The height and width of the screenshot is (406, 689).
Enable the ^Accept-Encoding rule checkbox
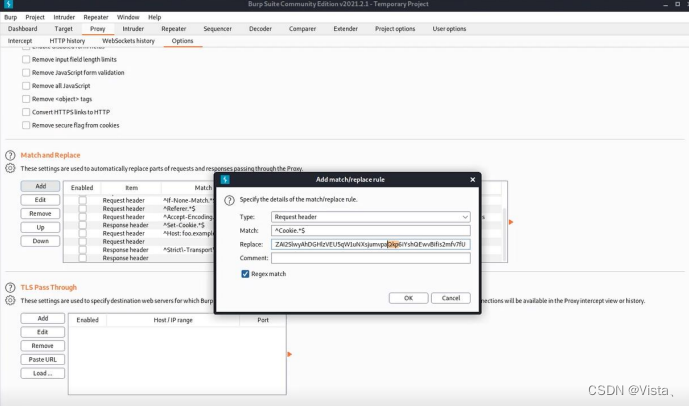pyautogui.click(x=83, y=217)
